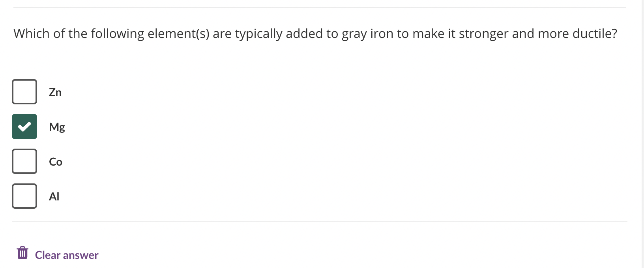Screen dimensions: 644x268
Task: Click the empty Co checkbox square
Action: (x=24, y=161)
